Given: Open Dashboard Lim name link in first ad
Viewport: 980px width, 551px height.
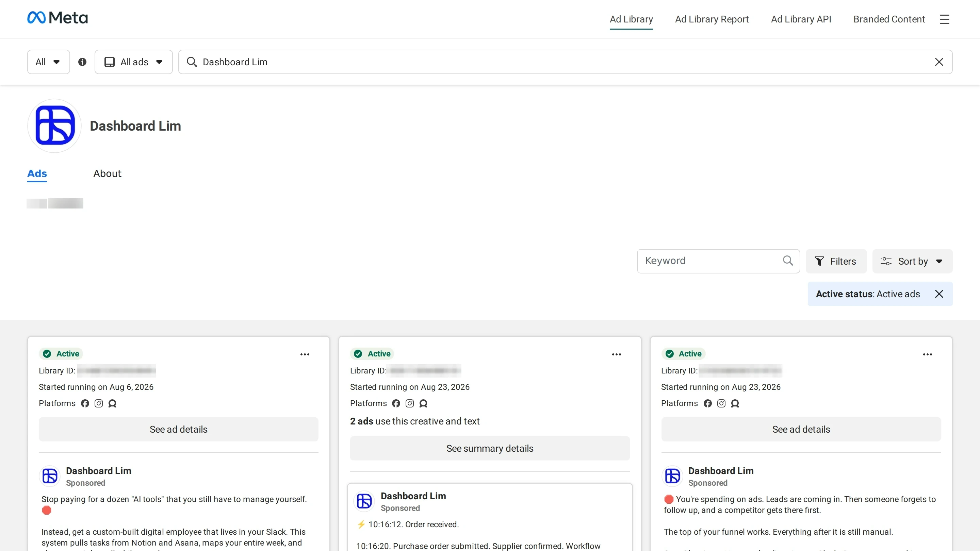Looking at the screenshot, I should click(x=99, y=471).
